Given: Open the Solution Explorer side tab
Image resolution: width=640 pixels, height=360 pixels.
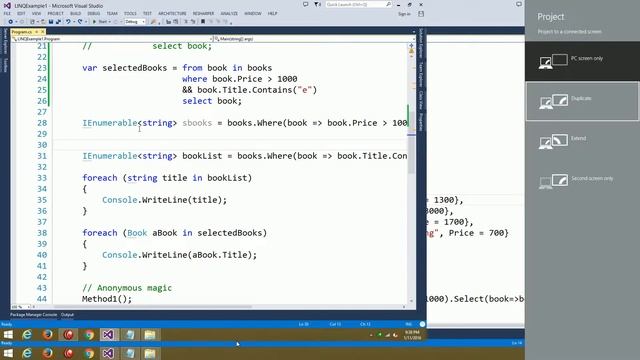Looking at the screenshot, I should 421,43.
